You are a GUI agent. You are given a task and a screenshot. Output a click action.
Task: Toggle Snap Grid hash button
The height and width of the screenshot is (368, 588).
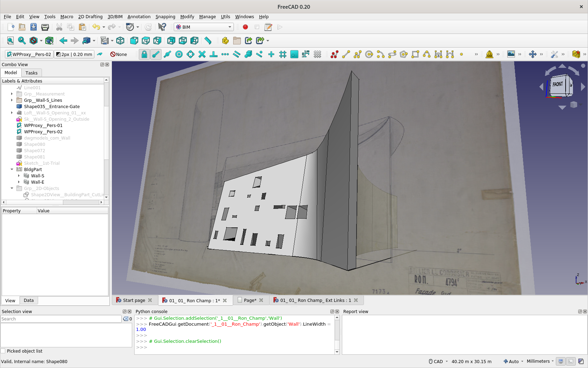click(283, 54)
